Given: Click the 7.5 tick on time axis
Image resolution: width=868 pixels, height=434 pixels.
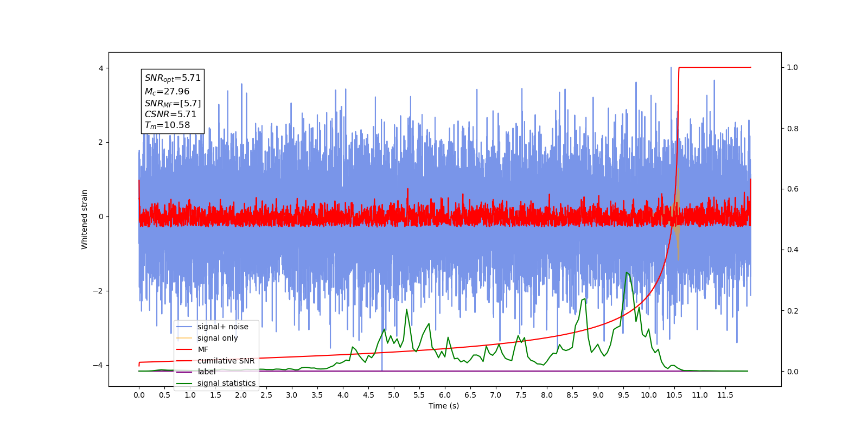Looking at the screenshot, I should tap(521, 395).
